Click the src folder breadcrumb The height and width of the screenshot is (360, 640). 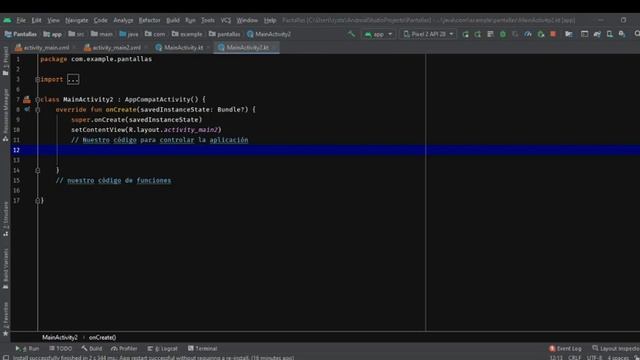click(x=76, y=34)
